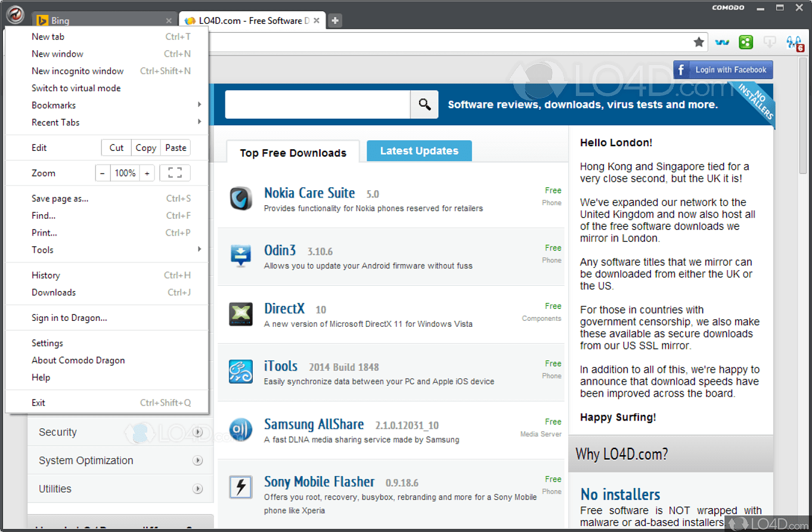Screen dimensions: 812x532
Task: Open Downloads from the menu
Action: pyautogui.click(x=107, y=292)
